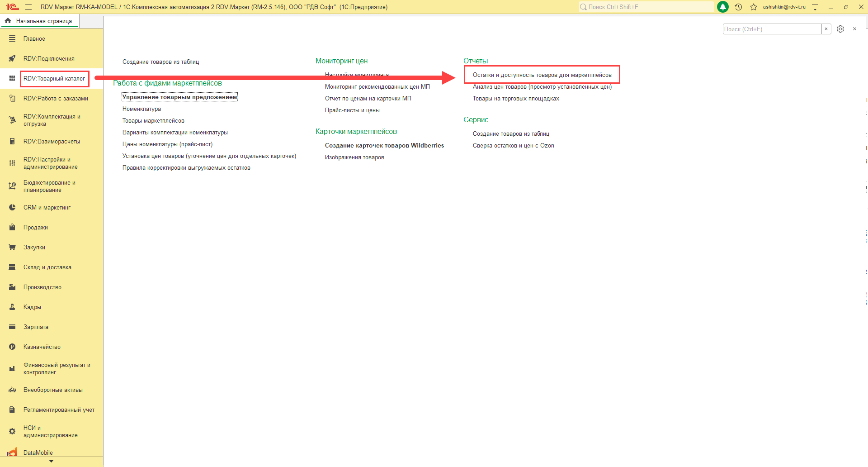Click the bar chart icon for Финансовый результат

point(12,369)
